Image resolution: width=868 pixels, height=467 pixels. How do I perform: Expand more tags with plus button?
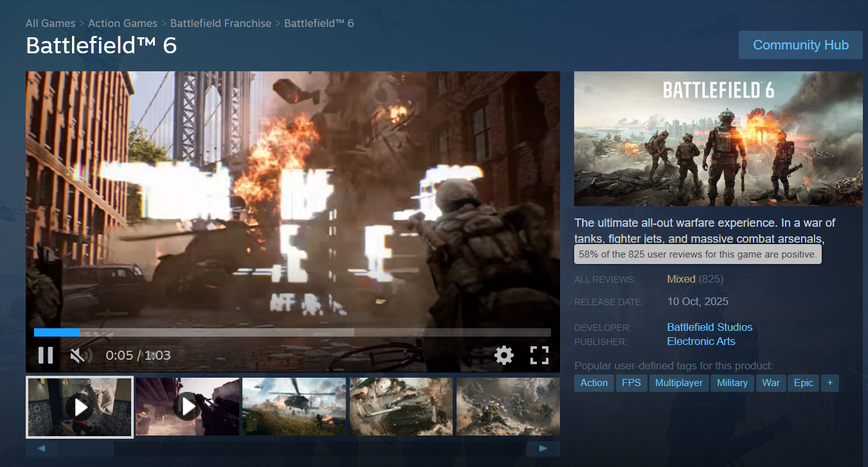[x=830, y=383]
